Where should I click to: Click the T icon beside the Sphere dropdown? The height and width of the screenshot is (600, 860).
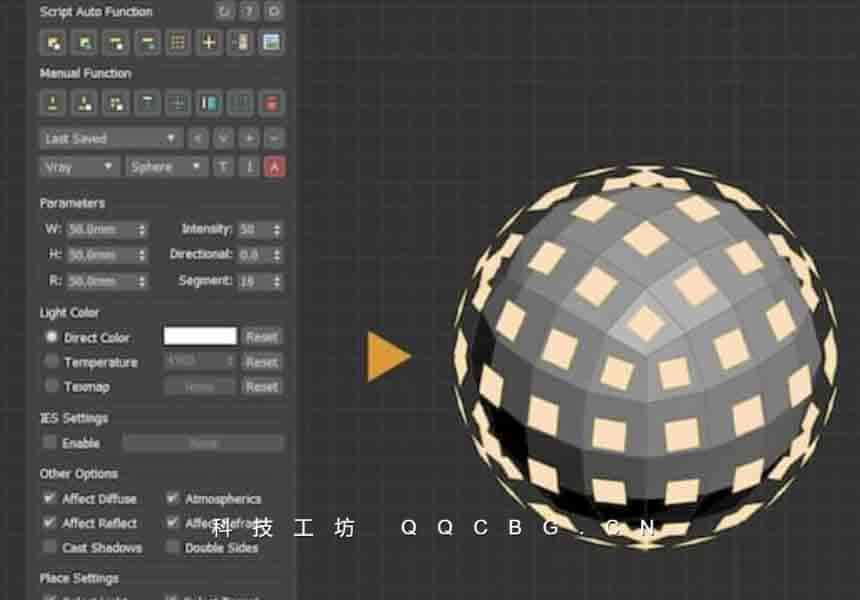click(x=224, y=166)
